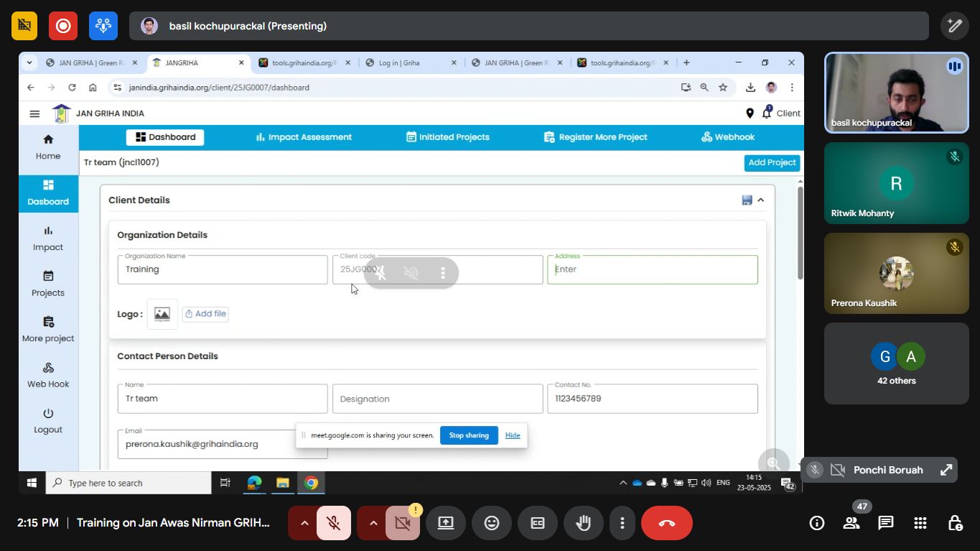
Task: Switch to the Initiated Projects tab
Action: (x=447, y=137)
